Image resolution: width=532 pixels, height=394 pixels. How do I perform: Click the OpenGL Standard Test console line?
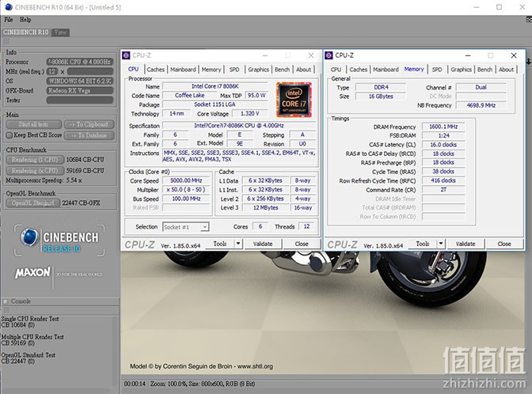pos(28,355)
